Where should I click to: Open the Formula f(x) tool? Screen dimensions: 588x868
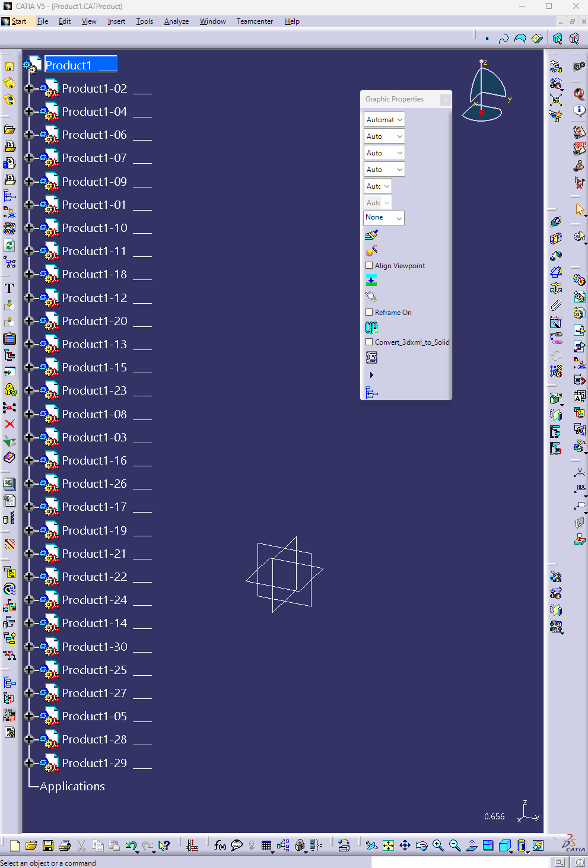click(x=220, y=845)
